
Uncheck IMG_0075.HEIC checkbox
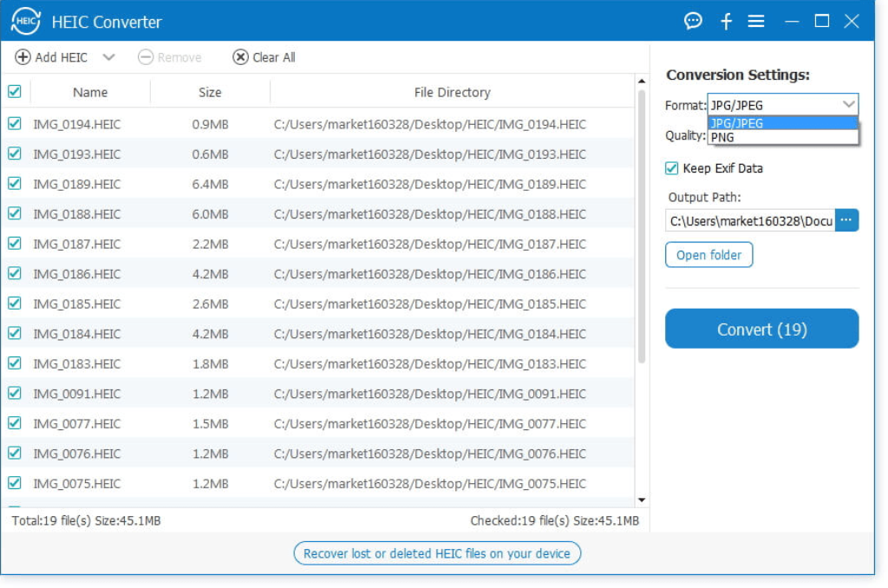(15, 483)
